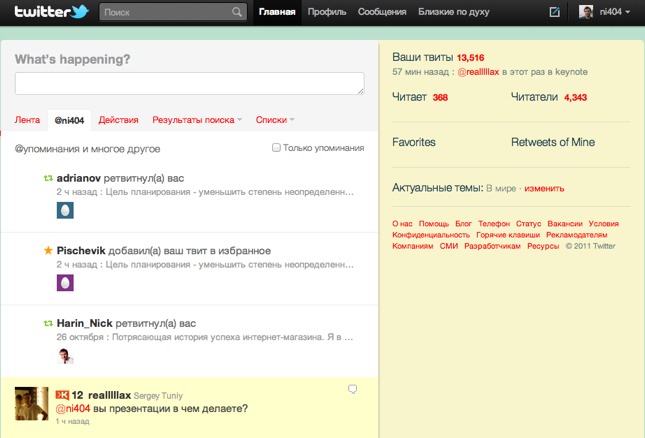
Task: Click adrianov's blue egg avatar
Action: tap(65, 210)
